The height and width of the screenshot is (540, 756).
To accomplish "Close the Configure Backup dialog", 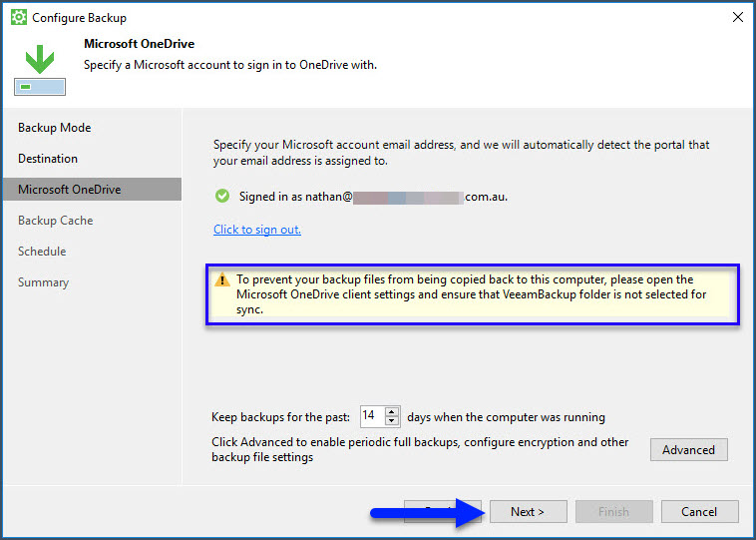I will [x=737, y=17].
